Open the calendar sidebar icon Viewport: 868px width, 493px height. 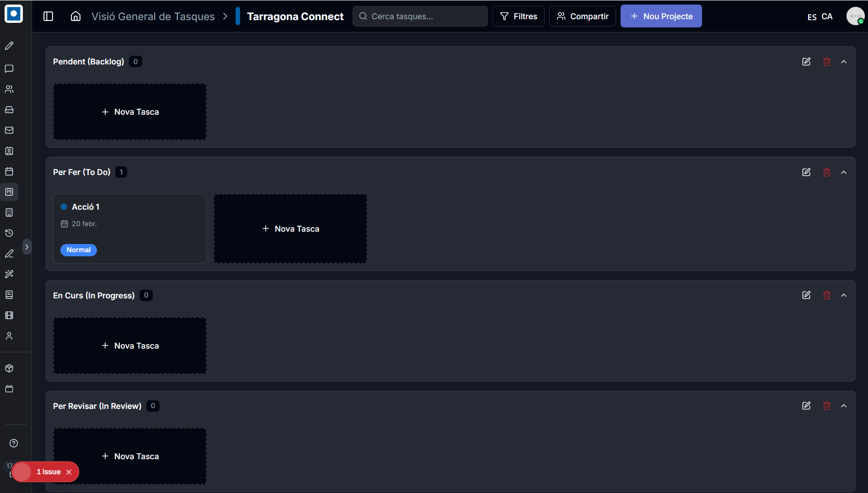click(9, 171)
